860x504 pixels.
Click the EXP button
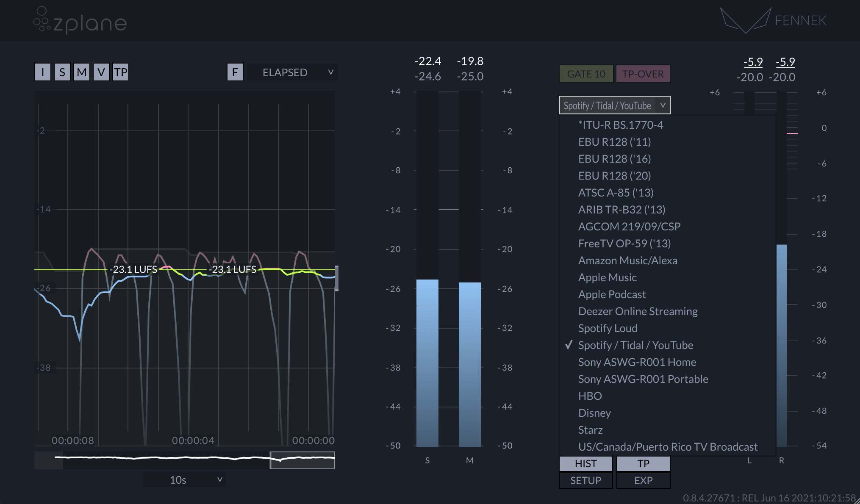pos(643,481)
